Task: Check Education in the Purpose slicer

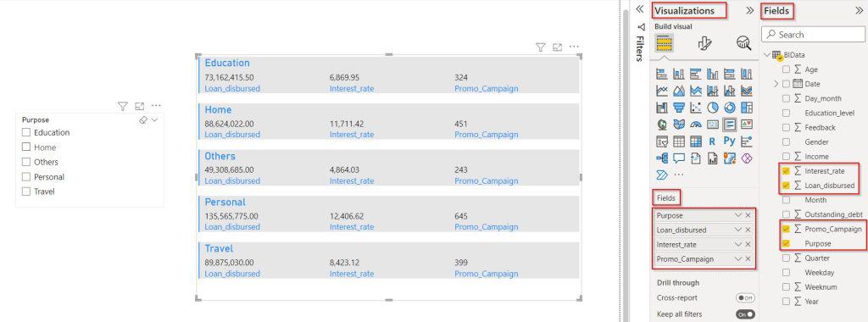Action: 26,132
